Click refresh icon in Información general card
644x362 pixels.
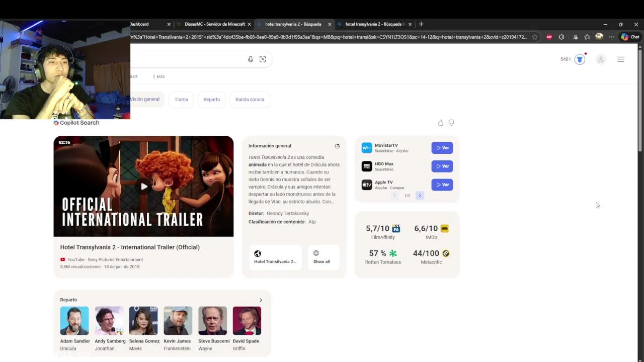click(337, 146)
